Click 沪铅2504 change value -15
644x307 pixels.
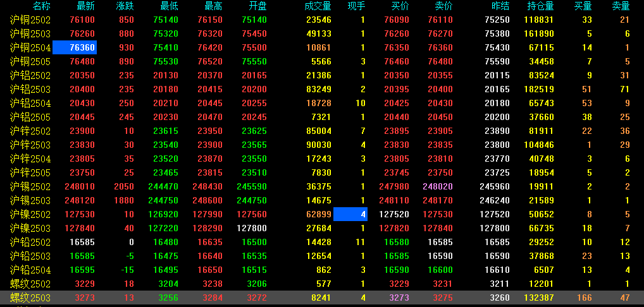(127, 270)
